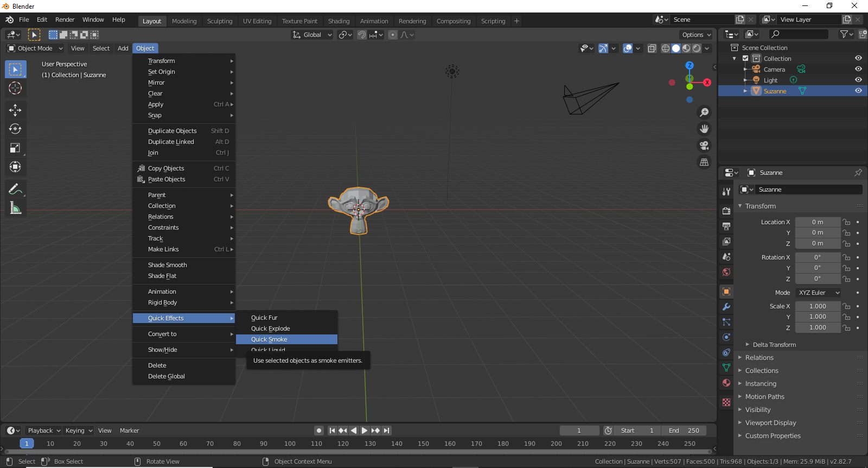The height and width of the screenshot is (468, 868).
Task: Jump to the end frame
Action: (x=386, y=431)
